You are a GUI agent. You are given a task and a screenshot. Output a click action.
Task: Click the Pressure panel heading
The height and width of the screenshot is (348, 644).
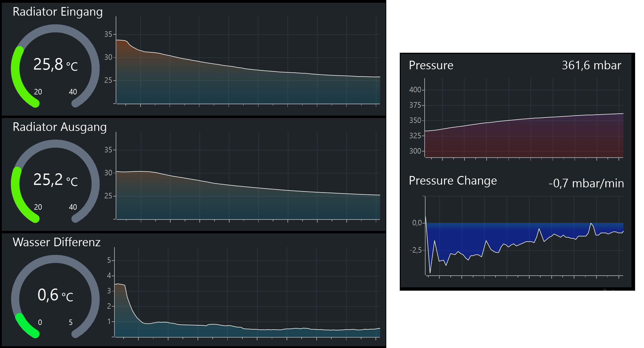[431, 66]
